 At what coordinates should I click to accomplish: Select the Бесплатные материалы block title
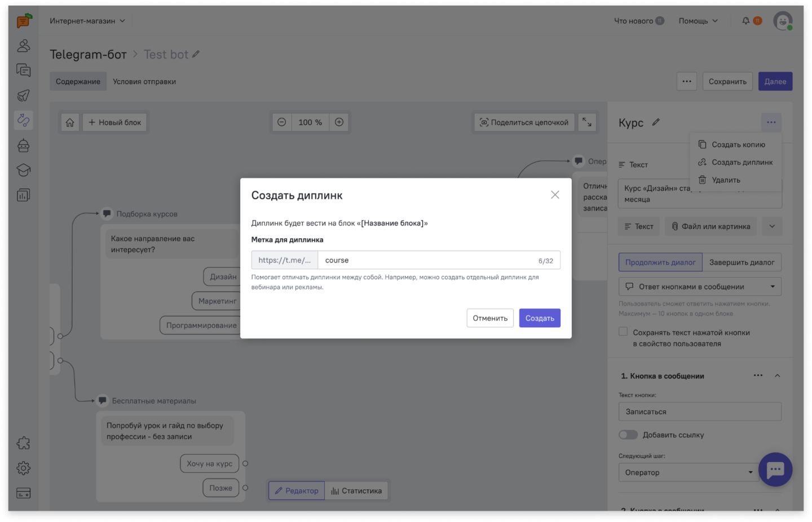tap(154, 401)
